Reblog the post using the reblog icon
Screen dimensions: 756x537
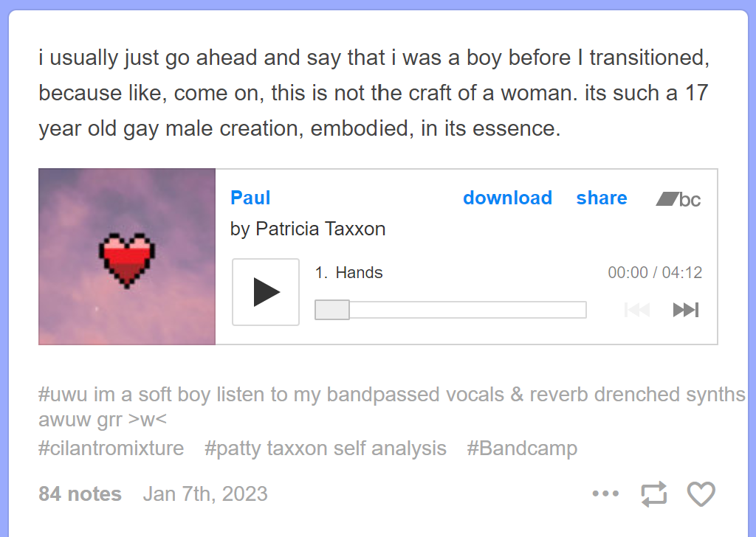tap(653, 493)
